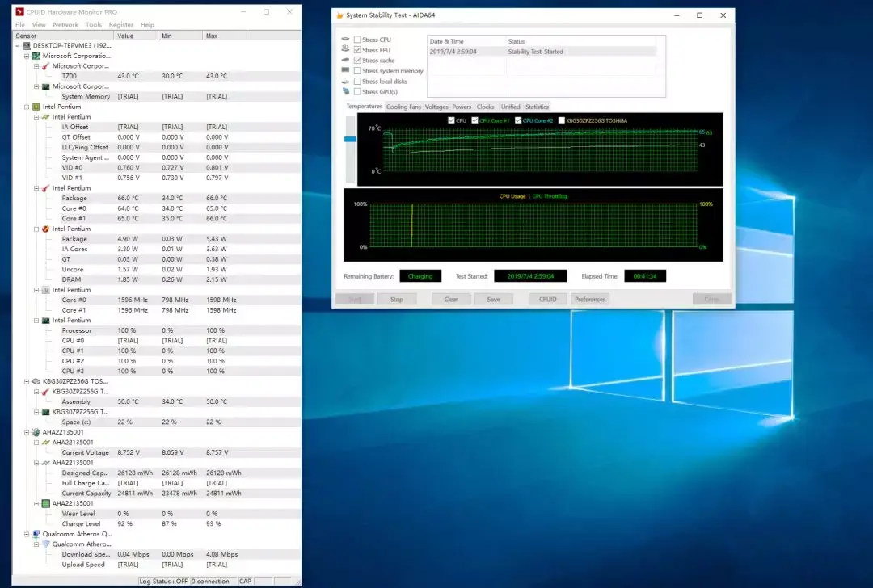Enable the KBG30ZPZ256G TOSHIBA graph checkbox
Screen dimensions: 873x588
click(561, 120)
